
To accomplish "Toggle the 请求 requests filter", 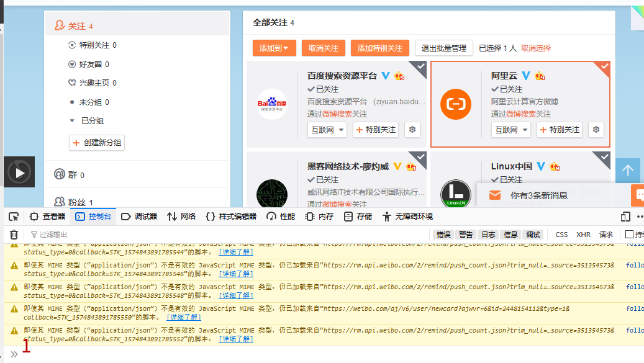I will point(605,235).
